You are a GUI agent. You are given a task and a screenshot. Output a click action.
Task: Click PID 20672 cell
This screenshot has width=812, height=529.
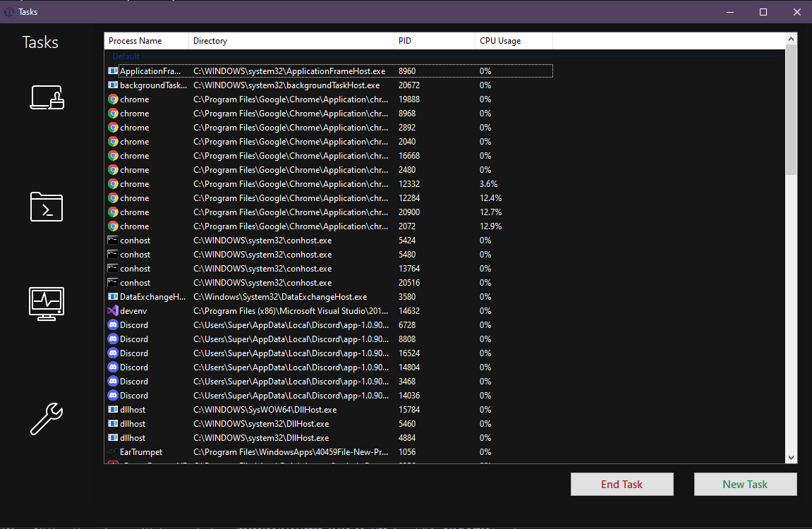tap(409, 85)
